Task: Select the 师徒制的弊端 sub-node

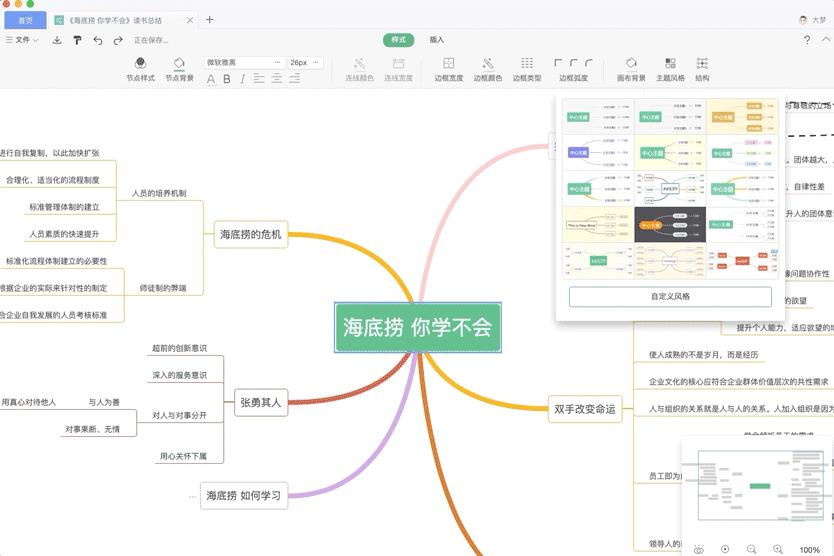Action: (163, 288)
